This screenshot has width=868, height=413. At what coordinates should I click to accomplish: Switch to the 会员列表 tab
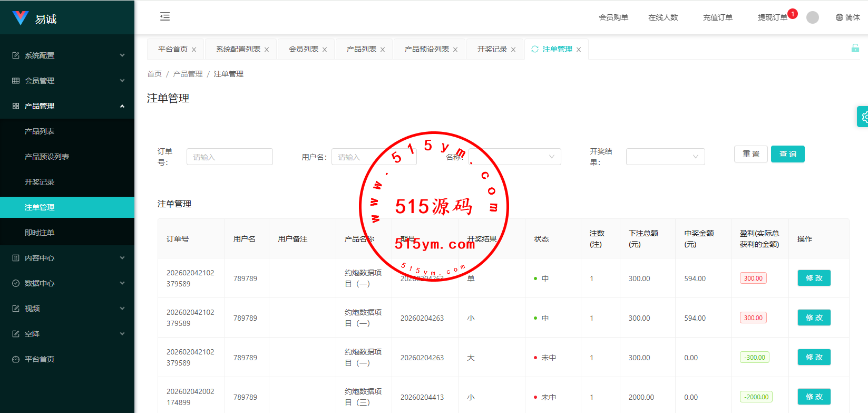pos(304,49)
